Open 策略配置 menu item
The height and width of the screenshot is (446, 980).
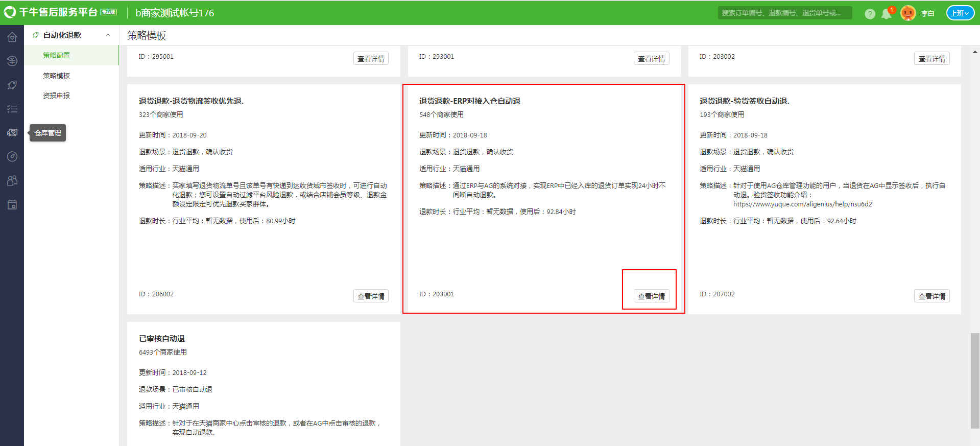57,55
